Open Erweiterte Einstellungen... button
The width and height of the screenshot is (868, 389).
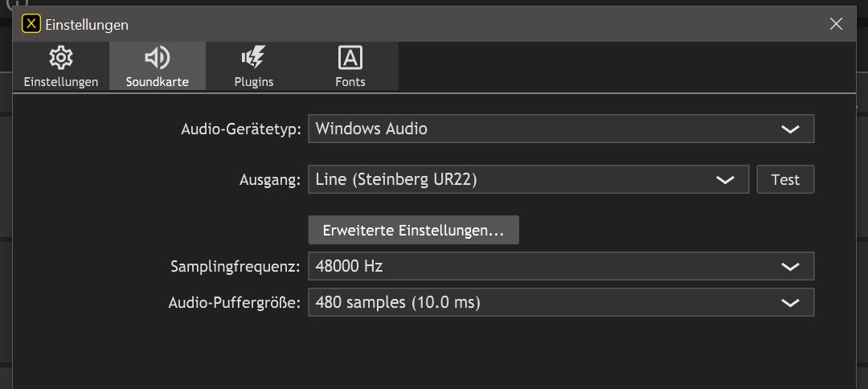[x=413, y=230]
